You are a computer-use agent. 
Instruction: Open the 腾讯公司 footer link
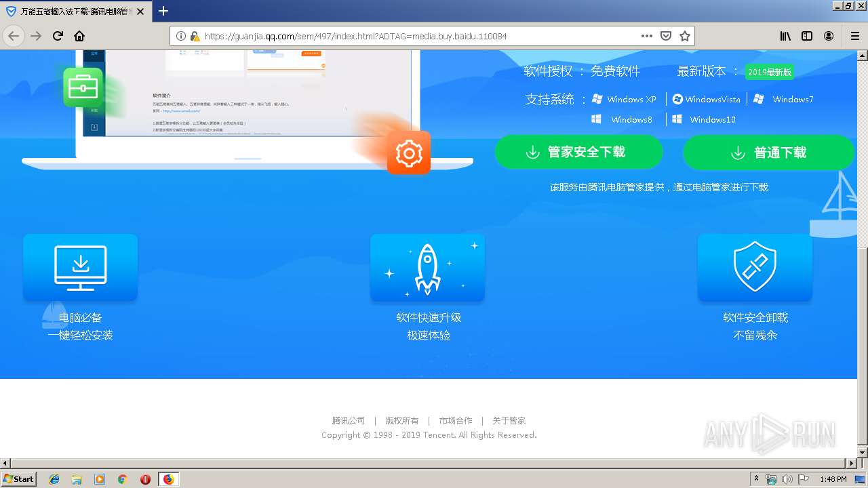pos(349,420)
